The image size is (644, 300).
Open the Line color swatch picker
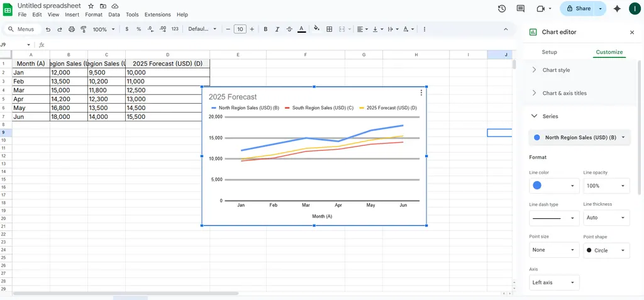click(x=553, y=186)
